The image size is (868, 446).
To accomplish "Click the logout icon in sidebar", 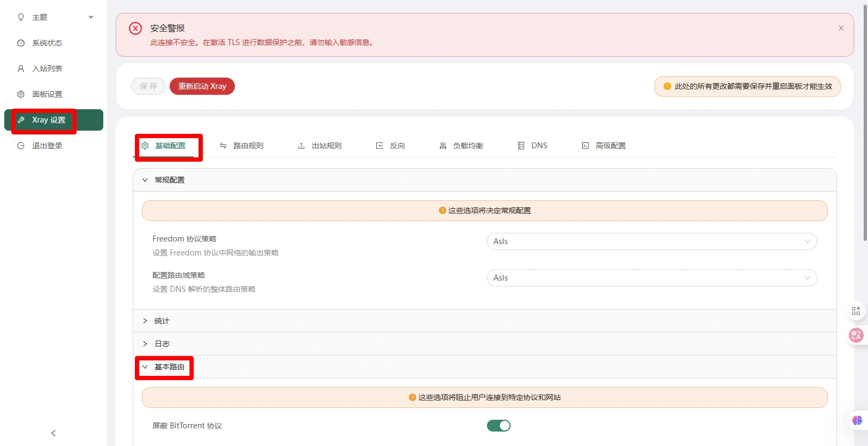I will point(21,146).
